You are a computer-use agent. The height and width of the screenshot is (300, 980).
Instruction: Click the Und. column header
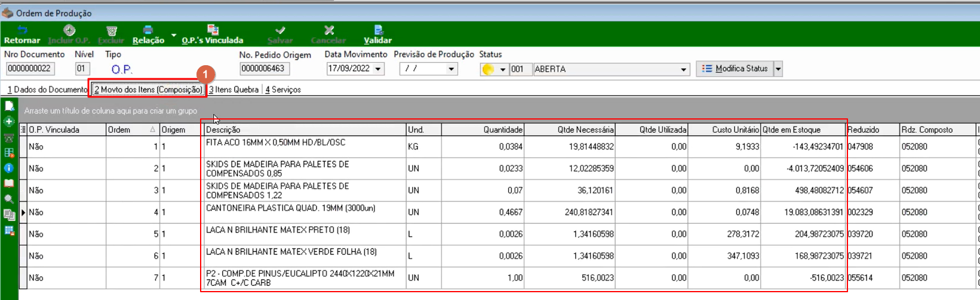coord(423,130)
